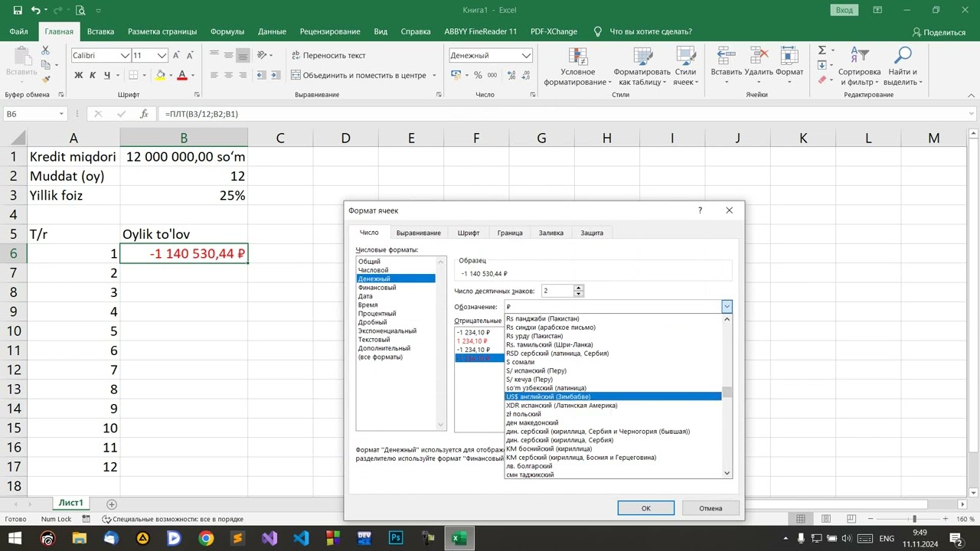Viewport: 980px width, 551px height.
Task: Open the font color dropdown arrow
Action: [193, 75]
